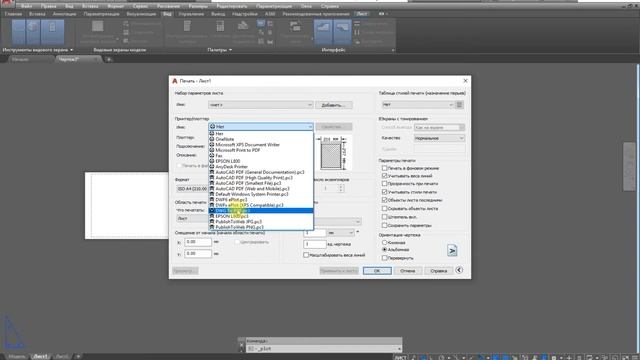Viewport: 640px width, 360px height.
Task: Toggle Учитывать веса линий checkbox
Action: pyautogui.click(x=384, y=176)
